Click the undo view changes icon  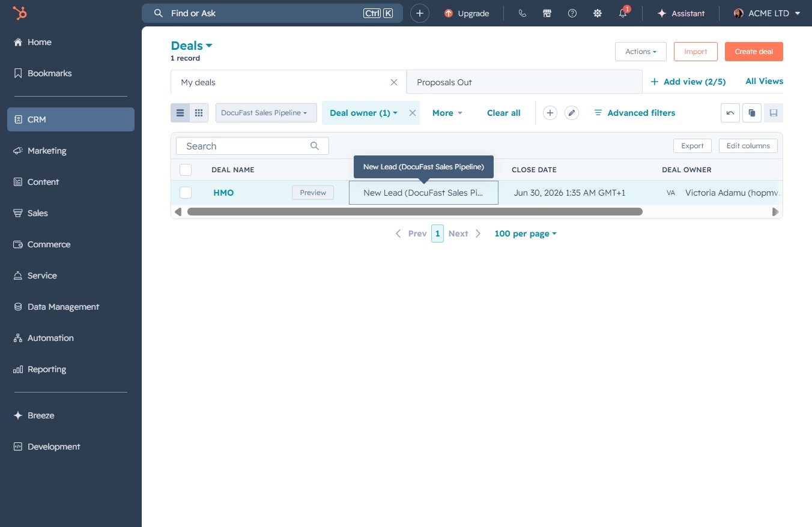click(x=730, y=113)
